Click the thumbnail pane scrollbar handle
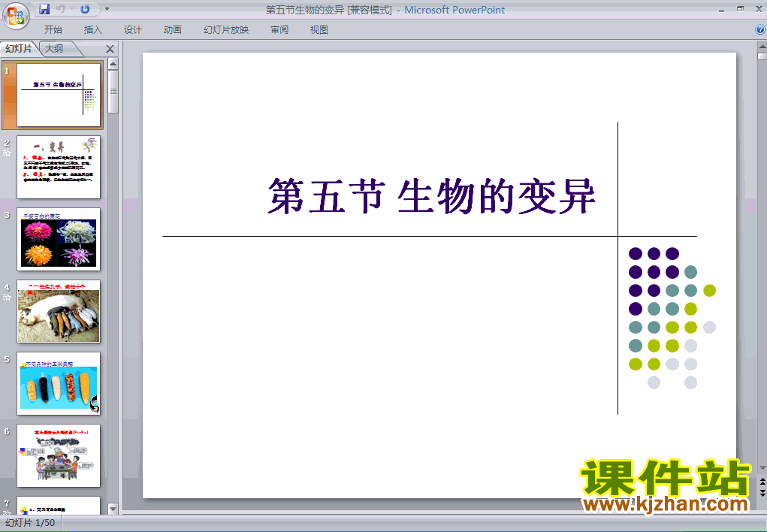The width and height of the screenshot is (767, 532). 113,92
